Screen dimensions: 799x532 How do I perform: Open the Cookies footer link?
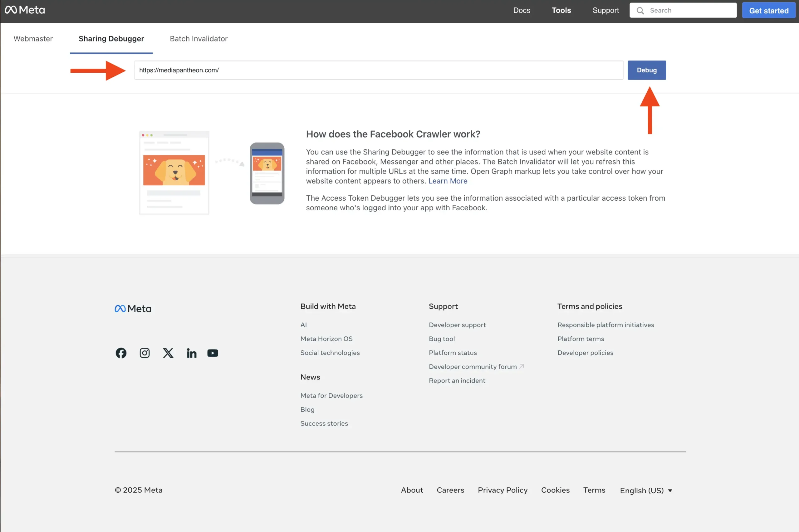click(x=555, y=490)
